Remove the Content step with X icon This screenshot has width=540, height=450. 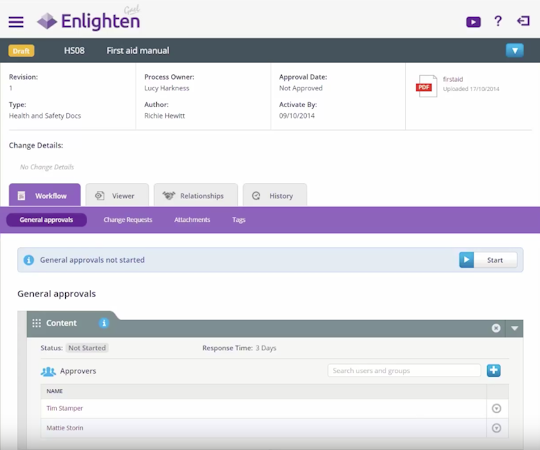pos(496,328)
